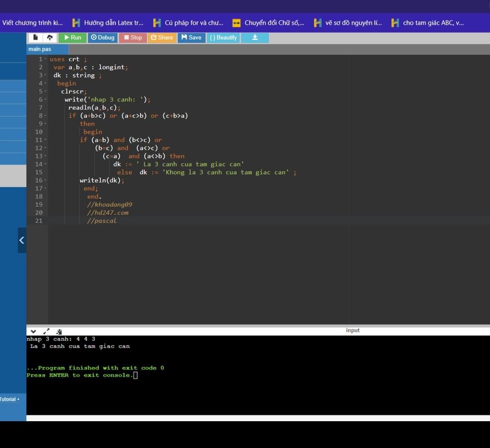The image size is (490, 448).
Task: Click console text 'La 3 canh cua tam giac can'
Action: (x=80, y=347)
